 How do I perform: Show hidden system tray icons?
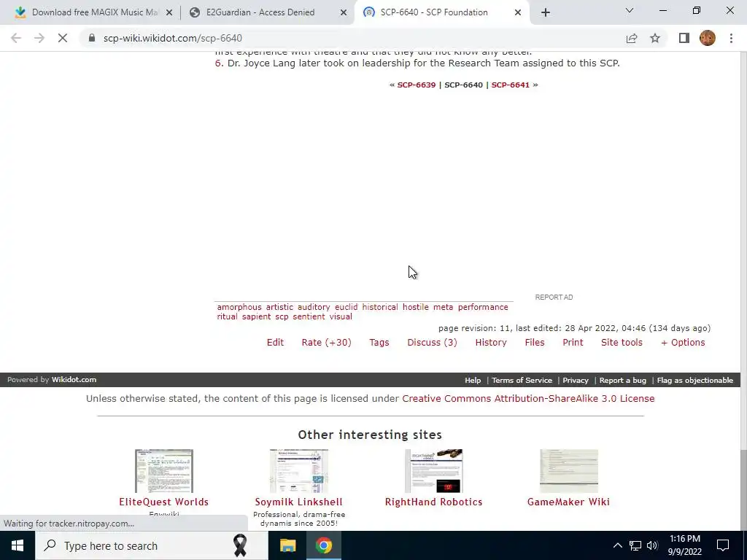click(x=617, y=545)
